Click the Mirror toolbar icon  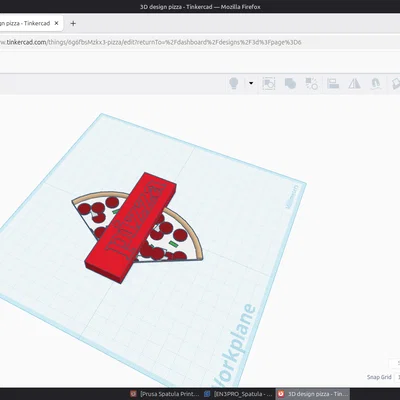[354, 83]
